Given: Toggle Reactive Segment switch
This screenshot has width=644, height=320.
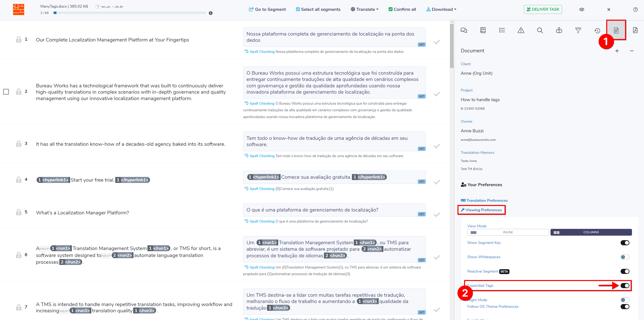Looking at the screenshot, I should click(x=625, y=271).
